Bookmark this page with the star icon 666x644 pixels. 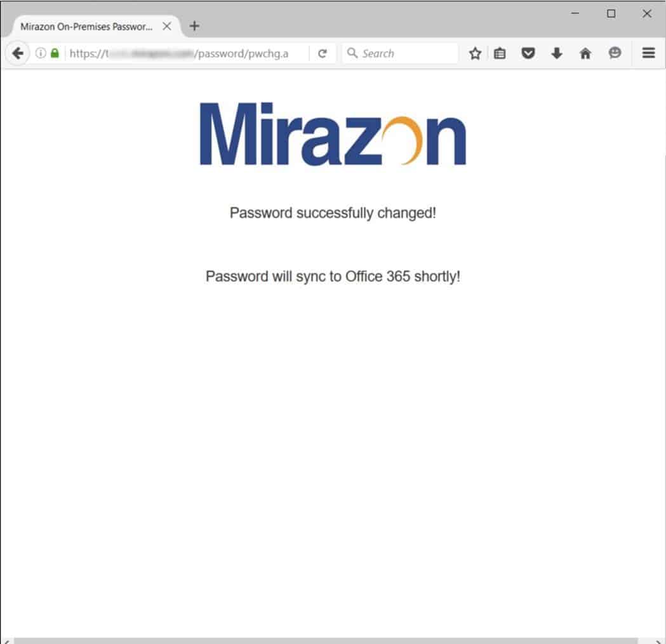click(x=475, y=53)
